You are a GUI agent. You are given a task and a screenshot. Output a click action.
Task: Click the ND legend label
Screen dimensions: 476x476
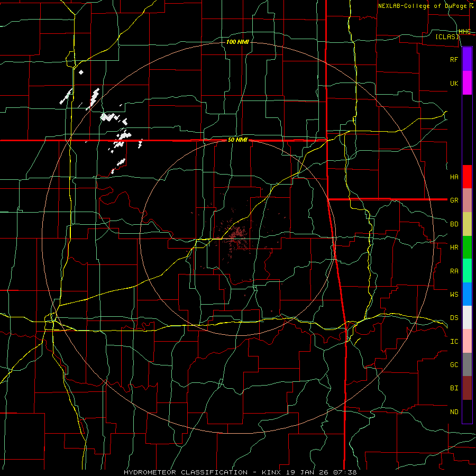pyautogui.click(x=454, y=411)
